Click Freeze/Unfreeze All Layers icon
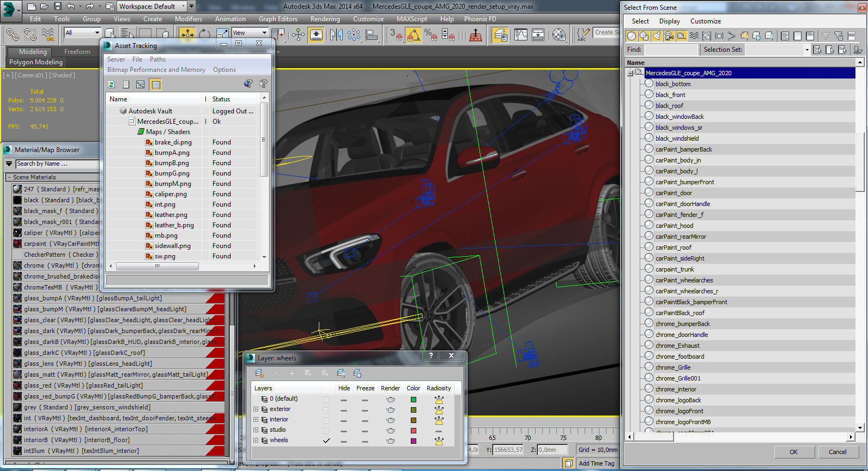The image size is (868, 471). (x=357, y=373)
